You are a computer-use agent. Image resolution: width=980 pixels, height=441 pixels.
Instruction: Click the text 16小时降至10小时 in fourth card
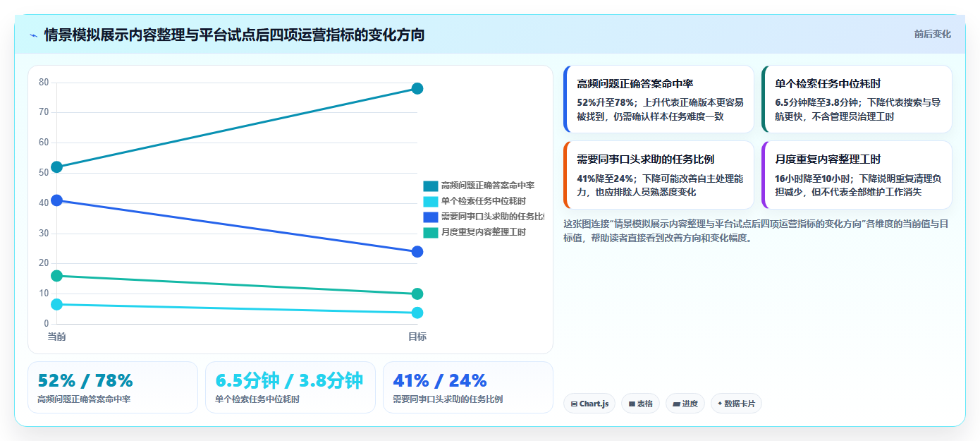click(812, 178)
